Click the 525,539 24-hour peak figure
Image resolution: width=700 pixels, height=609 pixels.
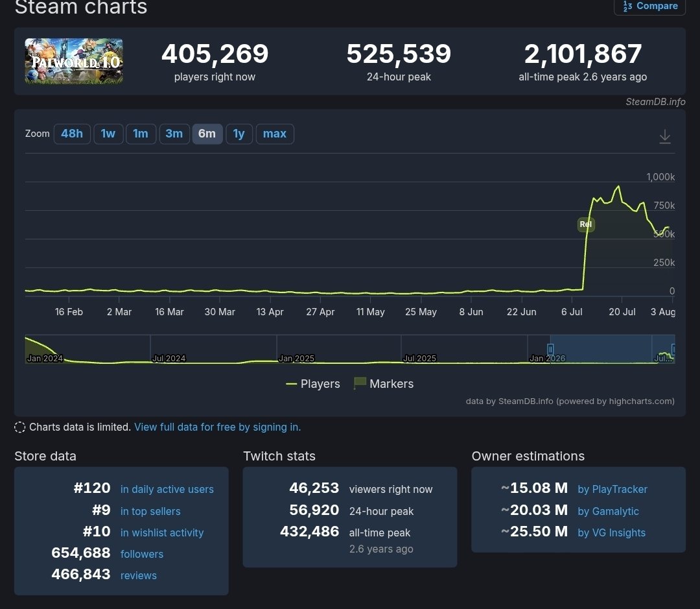coord(399,54)
